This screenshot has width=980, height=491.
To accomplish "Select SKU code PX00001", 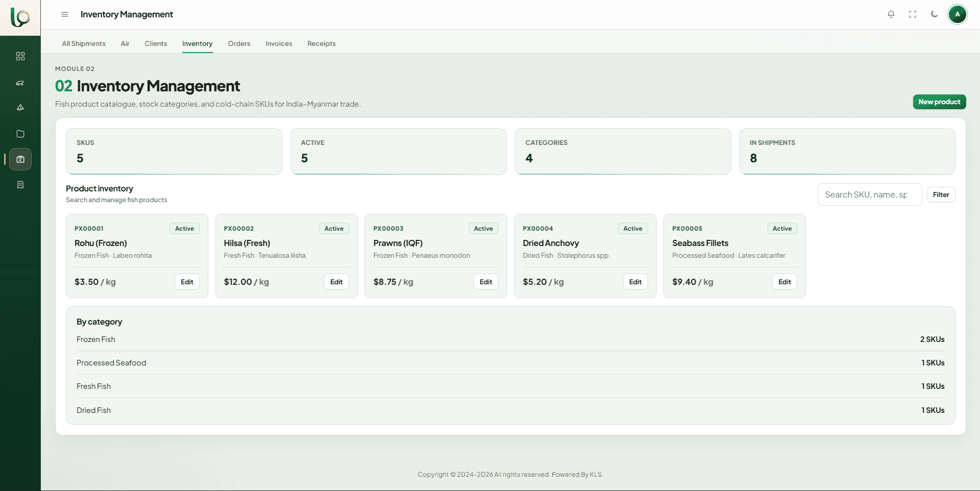I will pos(89,229).
